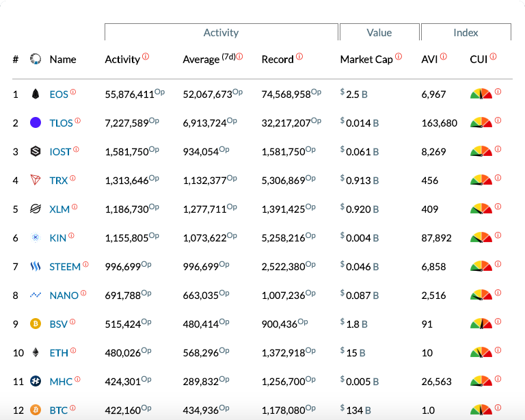Click KIN AVI value 87,892
This screenshot has height=420, width=525.
tap(437, 238)
